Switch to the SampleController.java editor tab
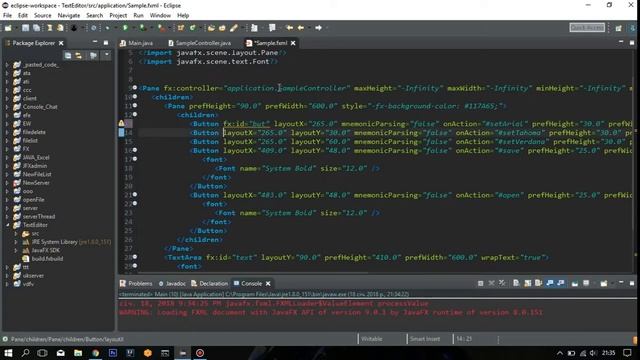The image size is (640, 360). [x=200, y=43]
